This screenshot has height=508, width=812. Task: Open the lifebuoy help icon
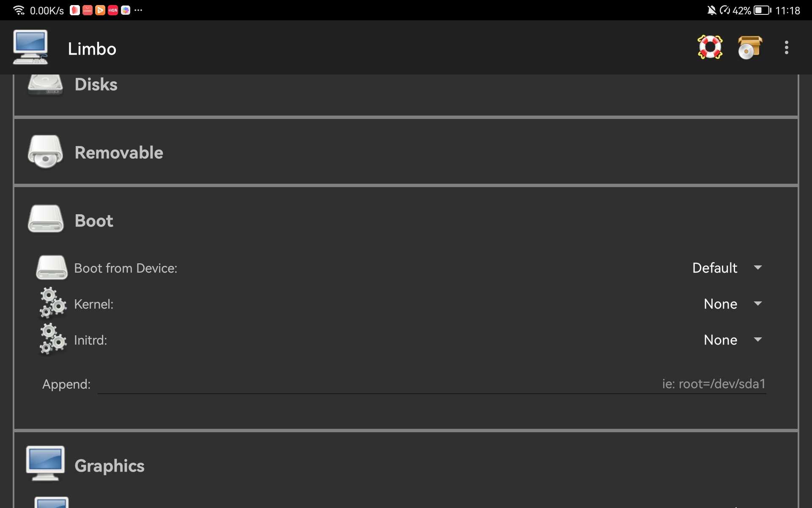tap(710, 47)
